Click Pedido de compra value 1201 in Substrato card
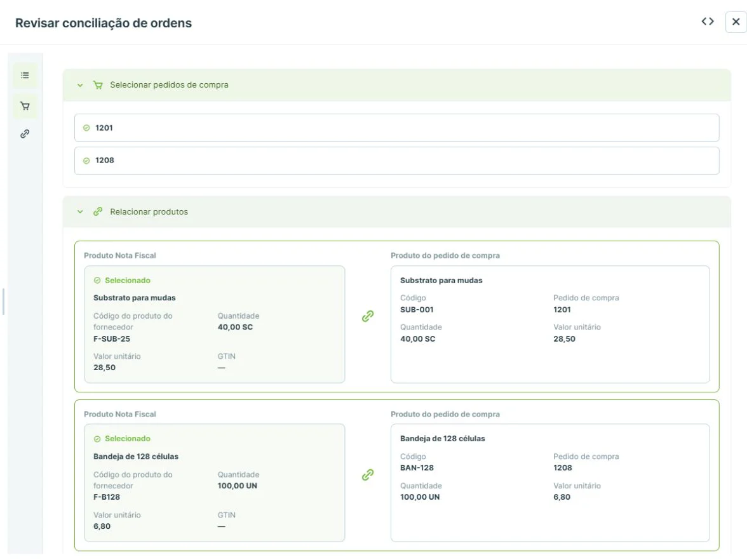 coord(562,310)
